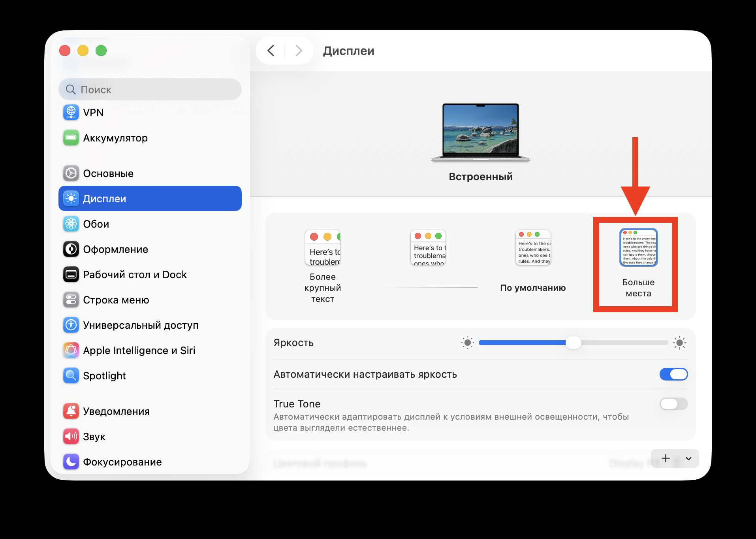Disable Автоматически настраивать яркость

[673, 374]
